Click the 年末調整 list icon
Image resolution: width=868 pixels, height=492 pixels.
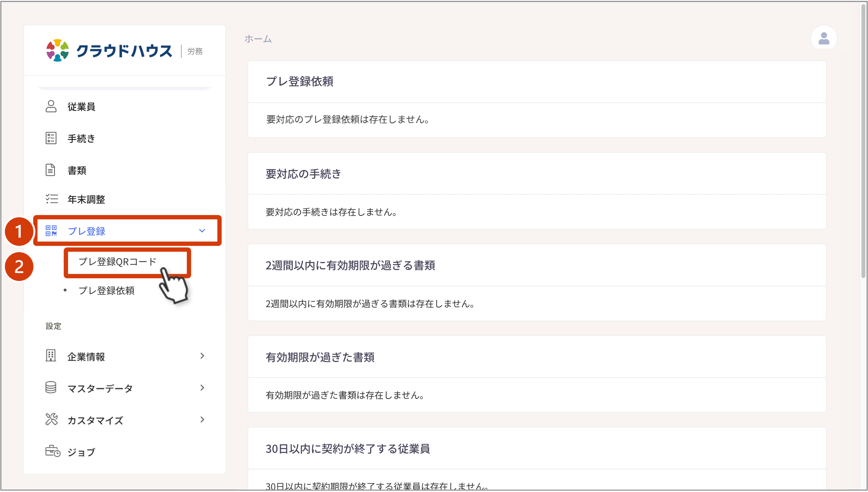pyautogui.click(x=51, y=199)
